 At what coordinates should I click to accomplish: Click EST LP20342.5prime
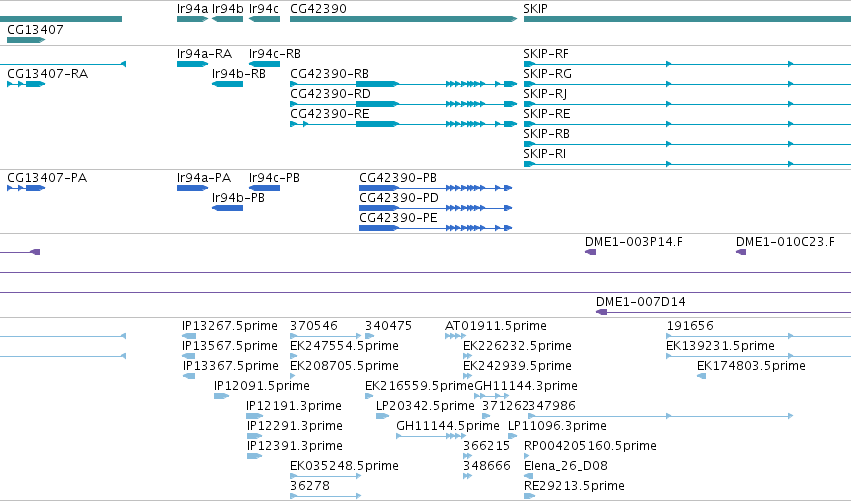pyautogui.click(x=383, y=416)
